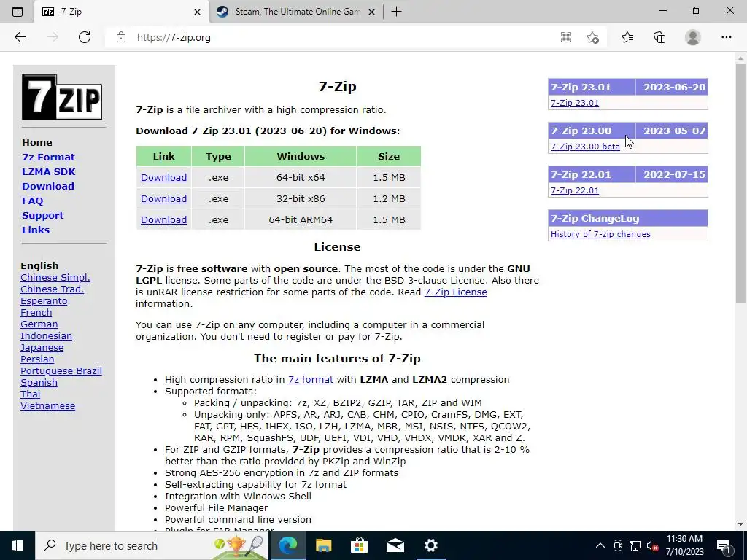
Task: Switch language to Esperanto
Action: (x=44, y=301)
